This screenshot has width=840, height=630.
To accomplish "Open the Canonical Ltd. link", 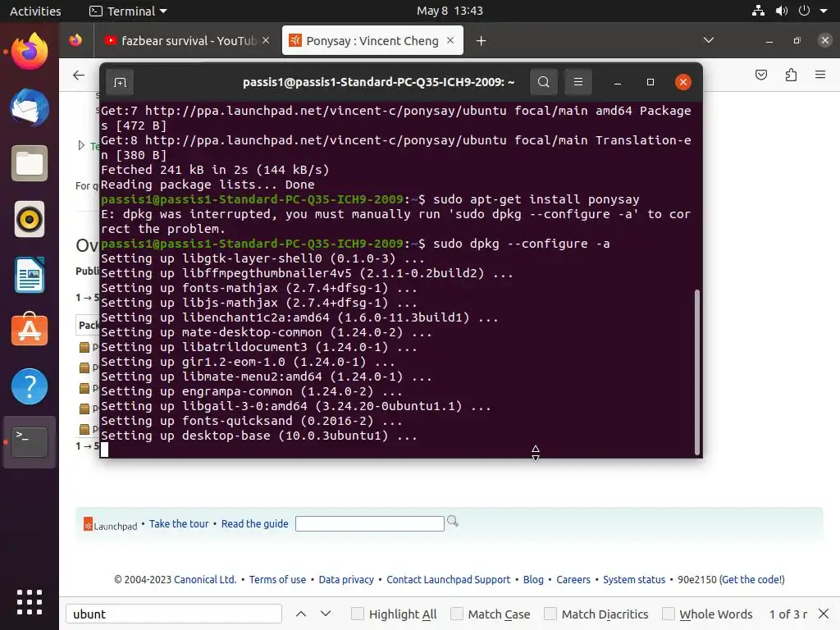I will click(x=205, y=579).
